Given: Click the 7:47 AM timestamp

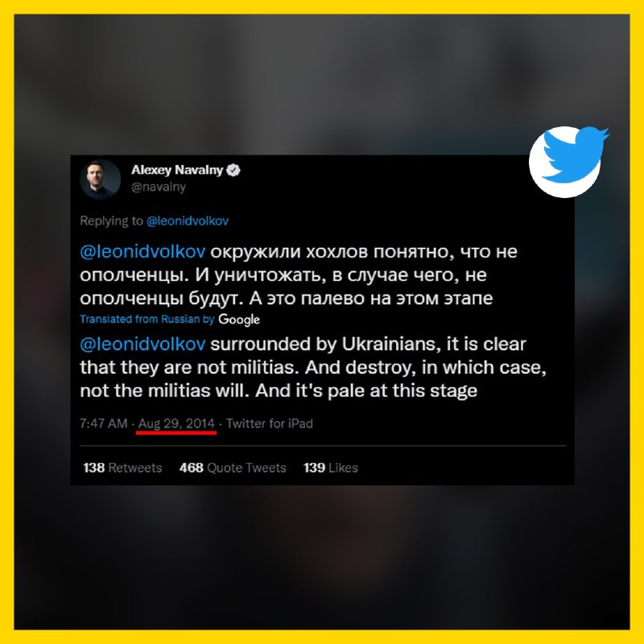Looking at the screenshot, I should pyautogui.click(x=104, y=423).
